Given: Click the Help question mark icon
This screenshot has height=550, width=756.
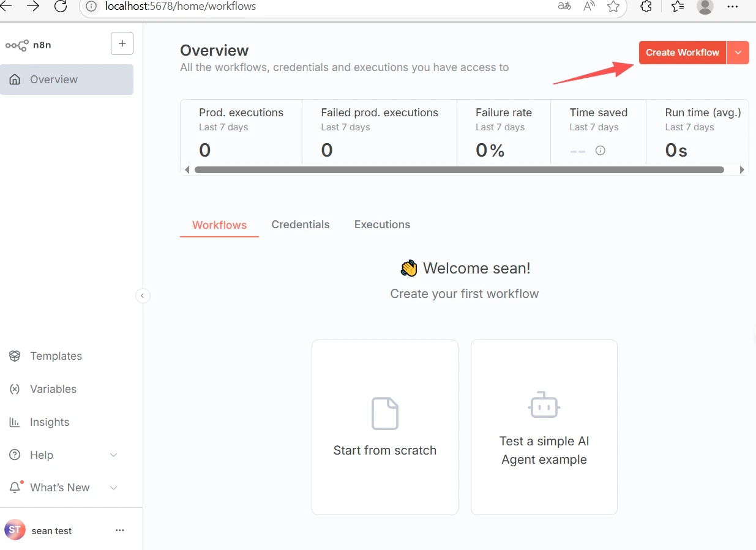Looking at the screenshot, I should pyautogui.click(x=15, y=455).
